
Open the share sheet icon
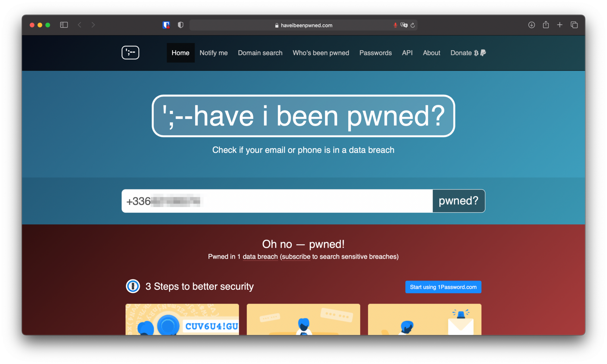click(x=546, y=25)
